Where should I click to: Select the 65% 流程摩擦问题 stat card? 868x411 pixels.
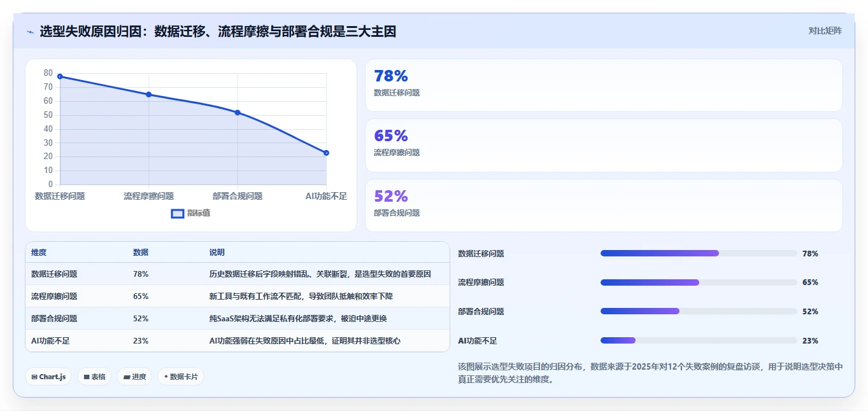tap(604, 145)
